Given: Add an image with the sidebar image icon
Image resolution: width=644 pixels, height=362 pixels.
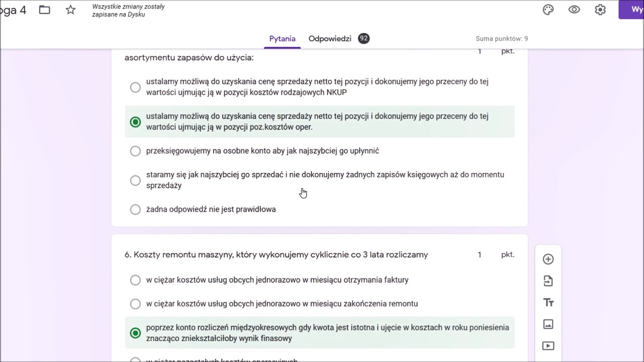Looking at the screenshot, I should click(x=548, y=324).
